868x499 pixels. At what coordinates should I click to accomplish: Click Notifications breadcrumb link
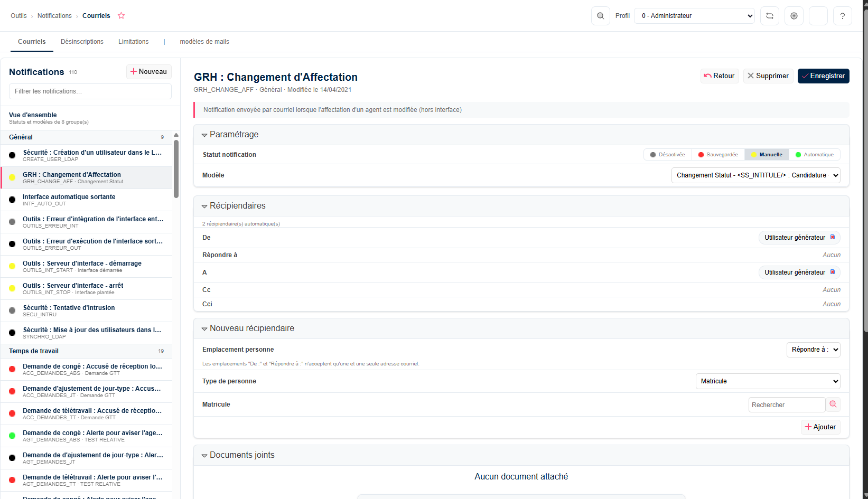click(54, 16)
